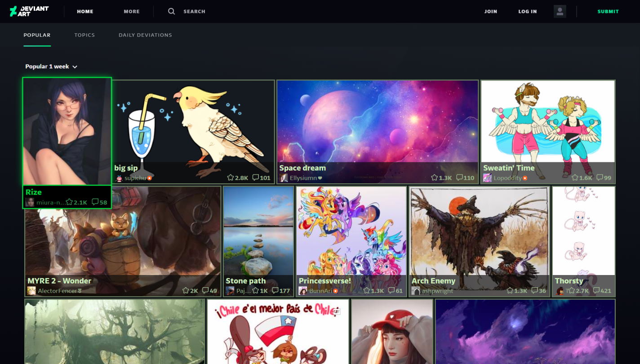
Task: Open the Arch Enemy title link
Action: click(x=433, y=281)
